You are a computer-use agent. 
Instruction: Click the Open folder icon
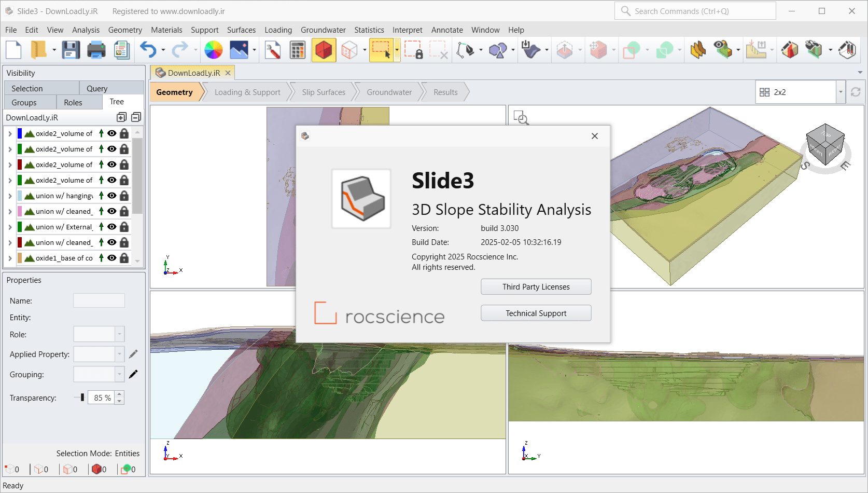tap(38, 50)
